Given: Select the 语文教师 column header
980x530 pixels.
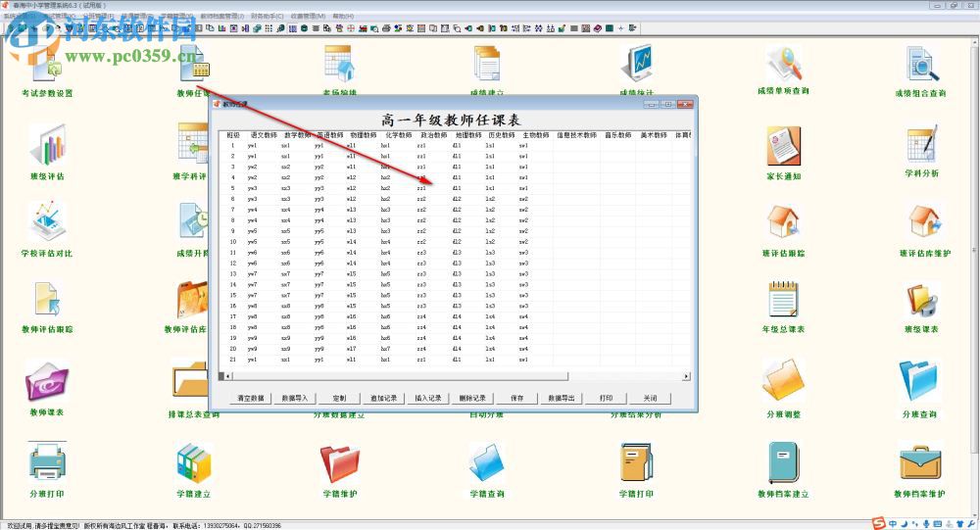Looking at the screenshot, I should coord(264,135).
